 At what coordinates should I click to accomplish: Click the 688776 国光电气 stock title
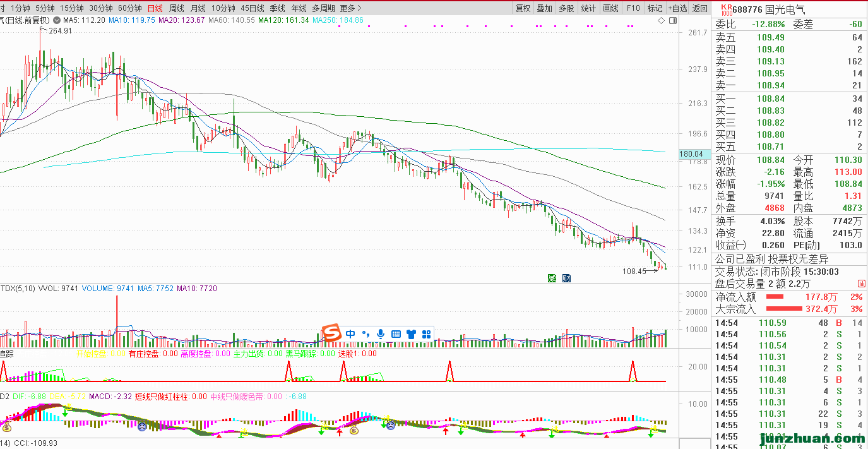[769, 10]
